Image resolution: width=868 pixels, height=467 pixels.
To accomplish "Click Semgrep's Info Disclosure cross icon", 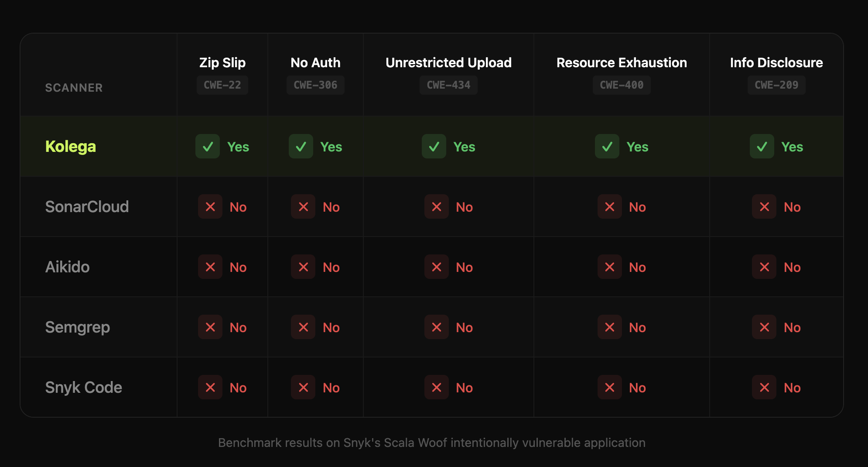I will pyautogui.click(x=764, y=327).
